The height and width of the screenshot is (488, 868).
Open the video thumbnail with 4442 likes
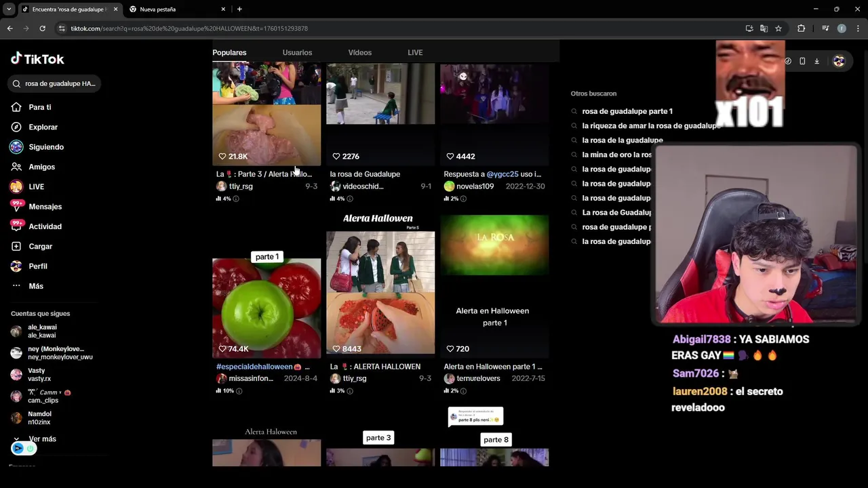click(494, 114)
